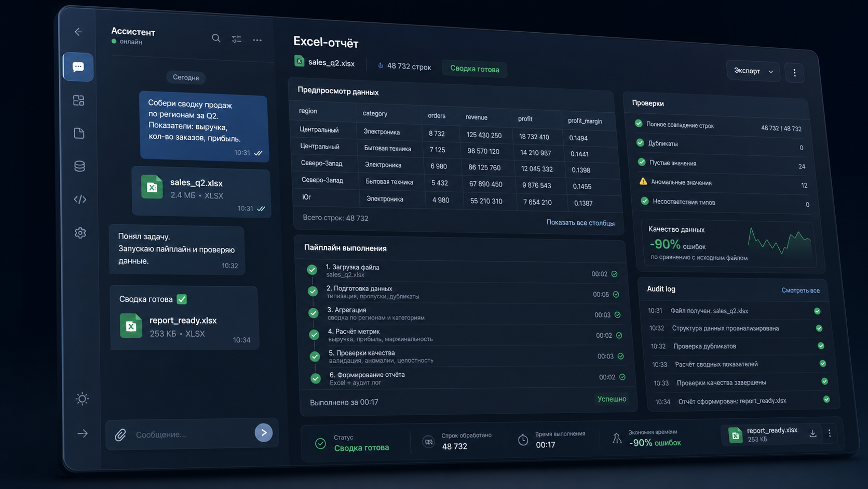868x489 pixels.
Task: Open the dashboard grid icon in the sidebar
Action: pyautogui.click(x=79, y=100)
